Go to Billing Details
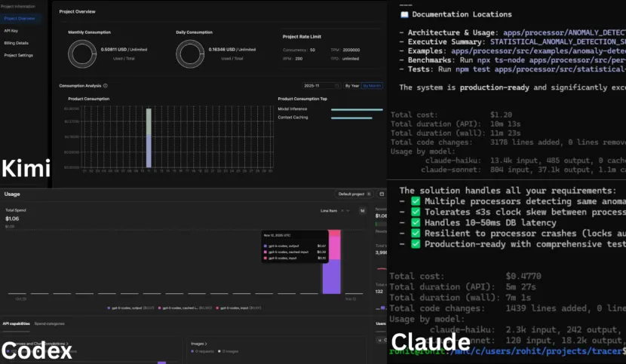This screenshot has width=626, height=364. [17, 43]
